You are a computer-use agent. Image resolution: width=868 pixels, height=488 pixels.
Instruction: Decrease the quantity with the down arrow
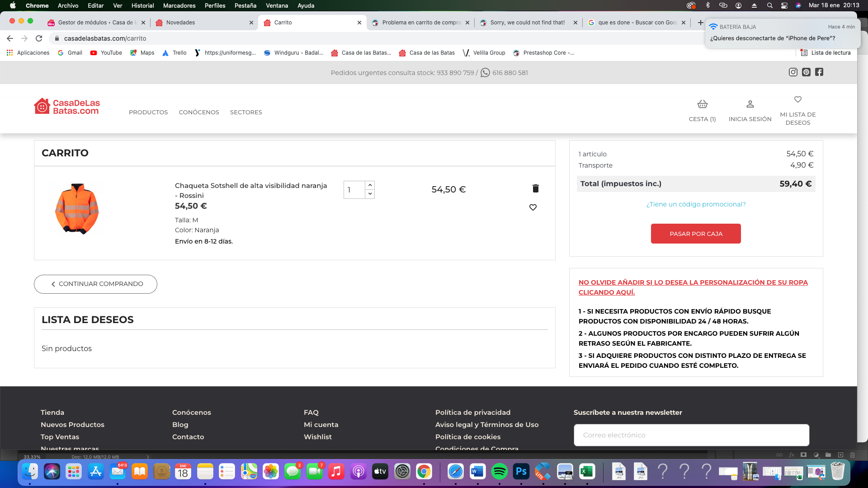[x=370, y=194]
